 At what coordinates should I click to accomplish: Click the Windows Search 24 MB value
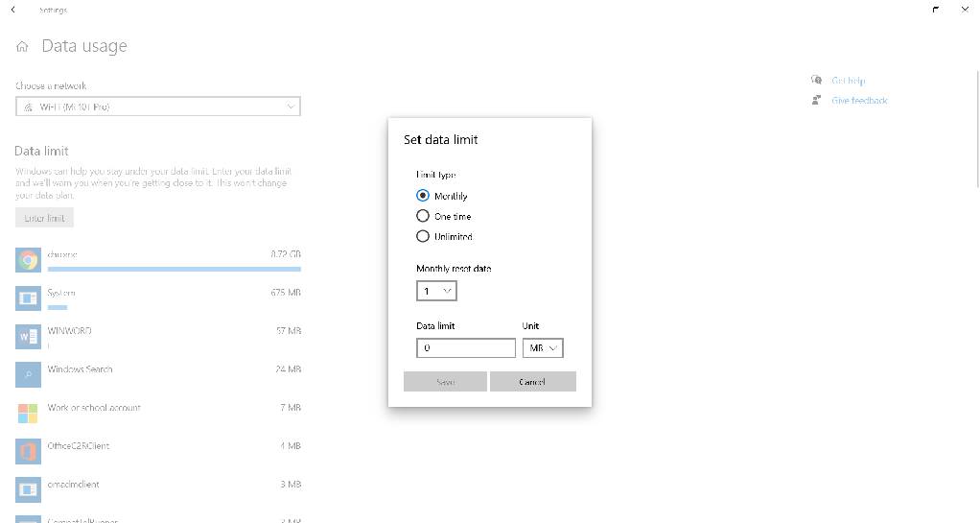[x=288, y=369]
